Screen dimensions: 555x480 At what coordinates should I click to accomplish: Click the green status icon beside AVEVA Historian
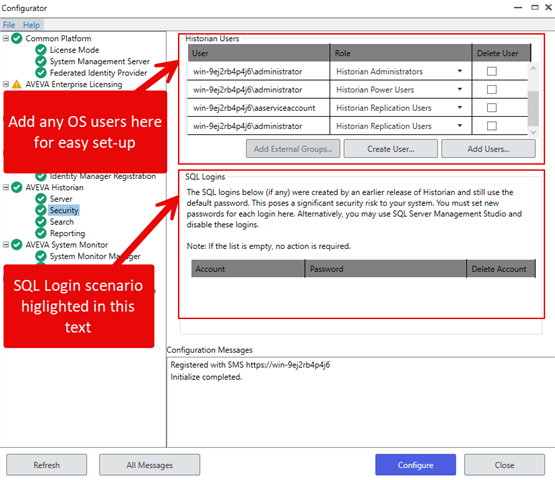tap(17, 187)
